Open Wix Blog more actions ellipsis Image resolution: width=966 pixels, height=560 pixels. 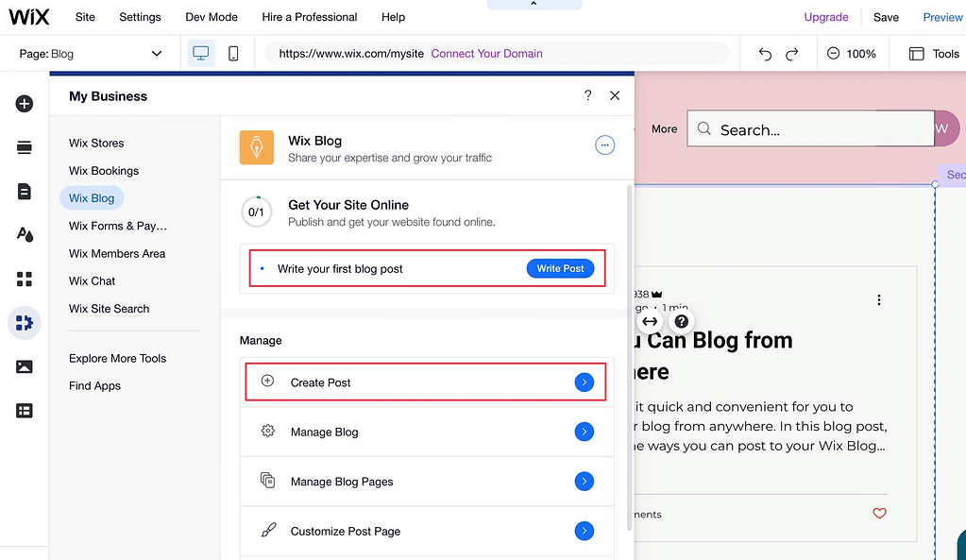[x=604, y=145]
